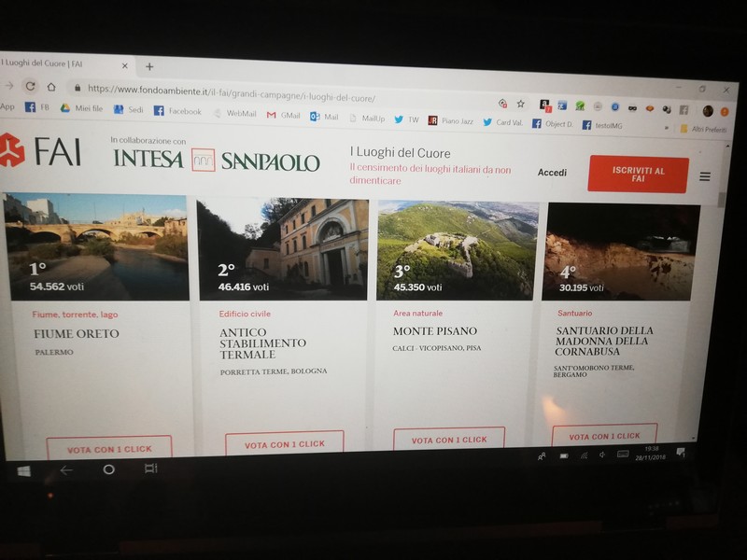Open a new browser tab
Image resolution: width=747 pixels, height=560 pixels.
[149, 66]
